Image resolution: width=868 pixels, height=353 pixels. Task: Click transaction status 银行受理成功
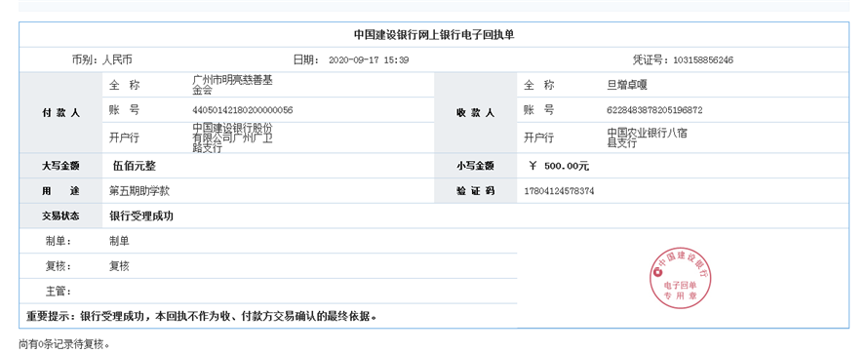pyautogui.click(x=141, y=216)
